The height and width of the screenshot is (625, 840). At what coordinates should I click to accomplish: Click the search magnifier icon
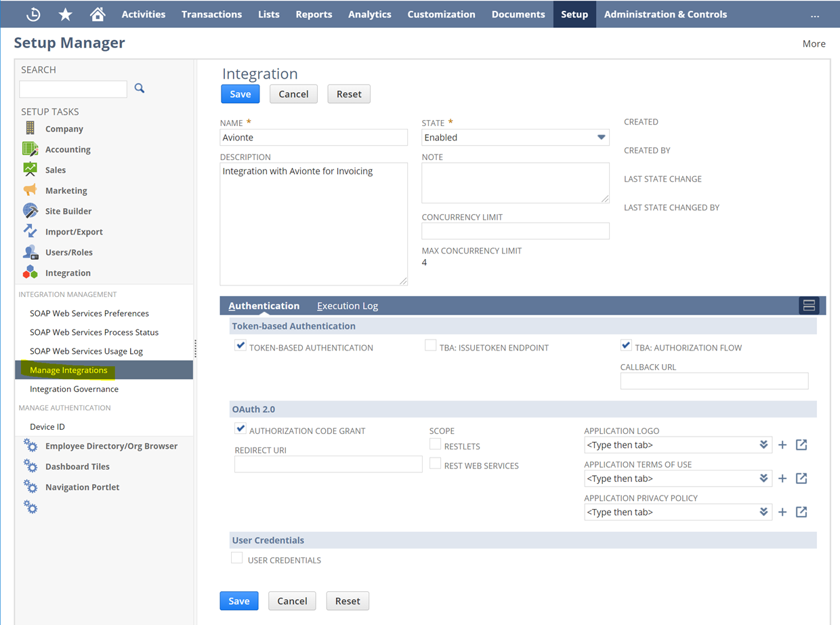click(x=140, y=88)
